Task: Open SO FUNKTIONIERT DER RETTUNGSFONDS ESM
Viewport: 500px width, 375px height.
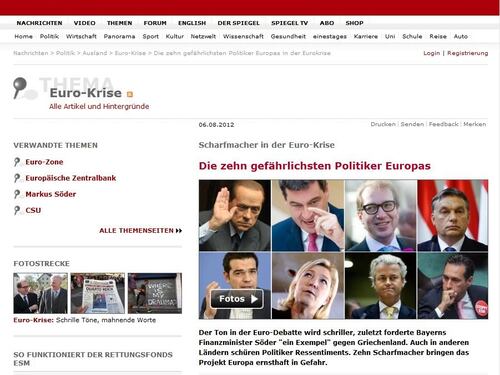Action: click(93, 359)
